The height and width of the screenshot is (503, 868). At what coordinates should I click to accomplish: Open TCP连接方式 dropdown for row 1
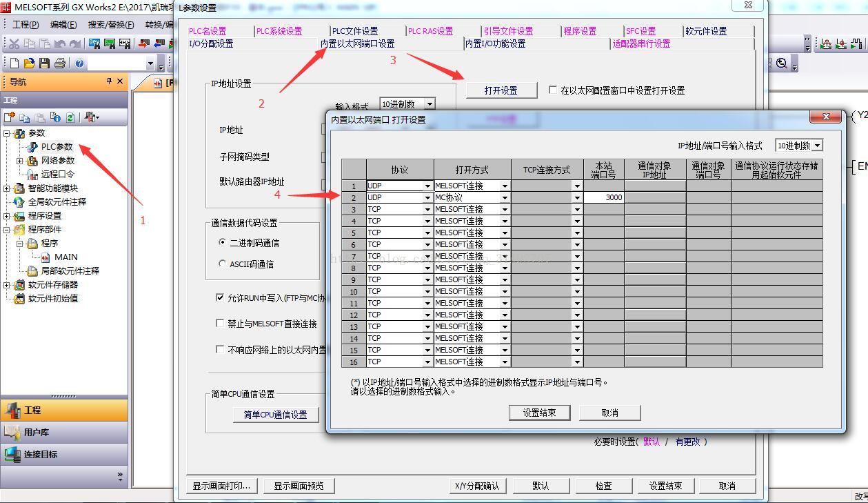[x=577, y=186]
